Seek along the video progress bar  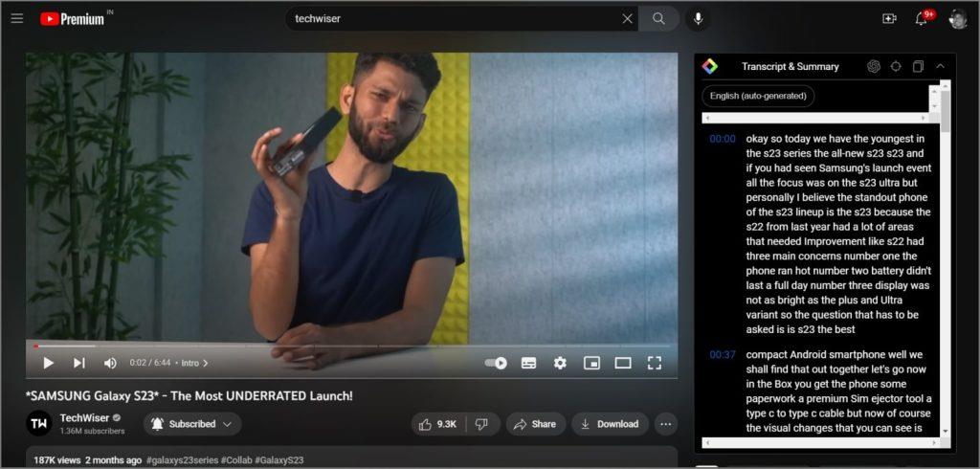pos(351,346)
